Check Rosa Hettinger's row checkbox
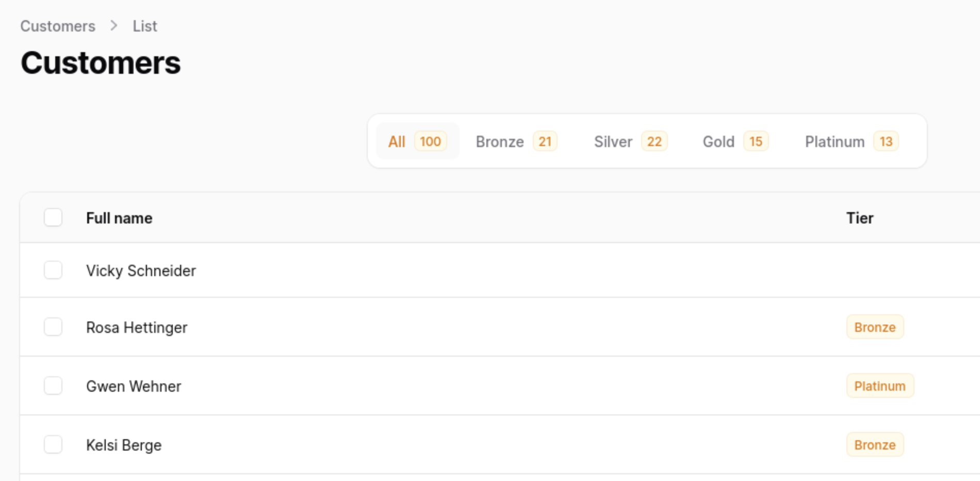The image size is (980, 481). 53,327
